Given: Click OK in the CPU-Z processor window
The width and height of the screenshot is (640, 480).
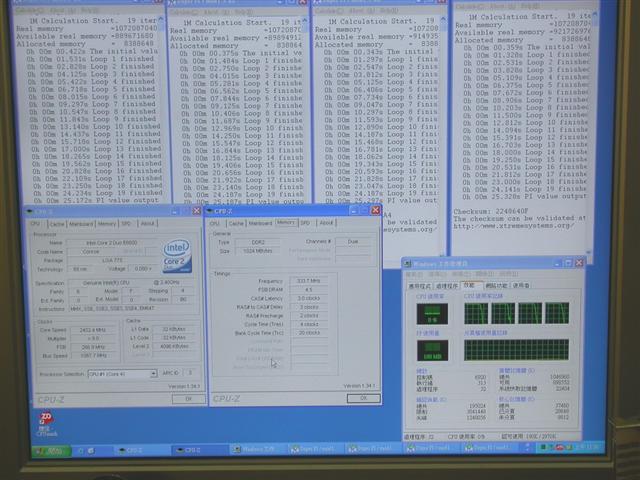Looking at the screenshot, I should tap(189, 399).
